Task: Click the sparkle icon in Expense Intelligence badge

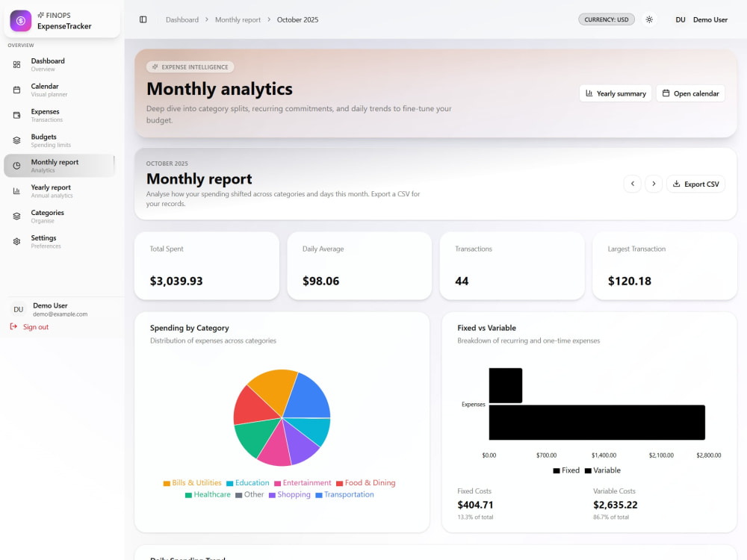Action: tap(155, 67)
